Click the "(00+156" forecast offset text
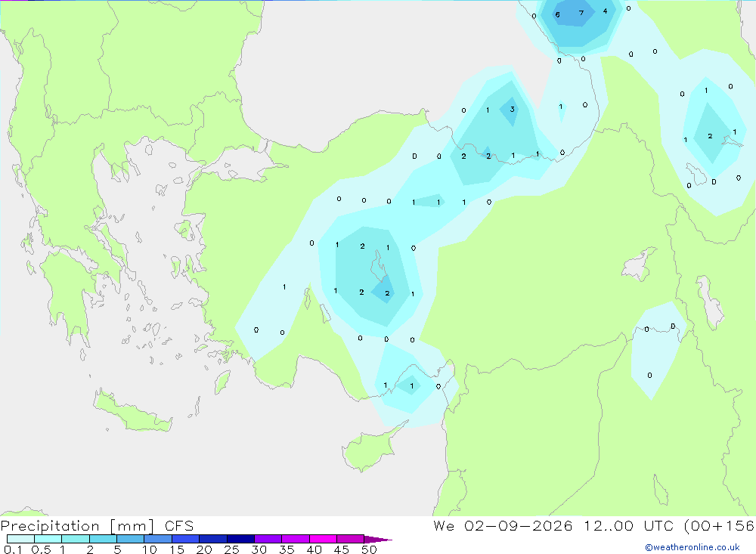756x554 pixels. click(719, 525)
